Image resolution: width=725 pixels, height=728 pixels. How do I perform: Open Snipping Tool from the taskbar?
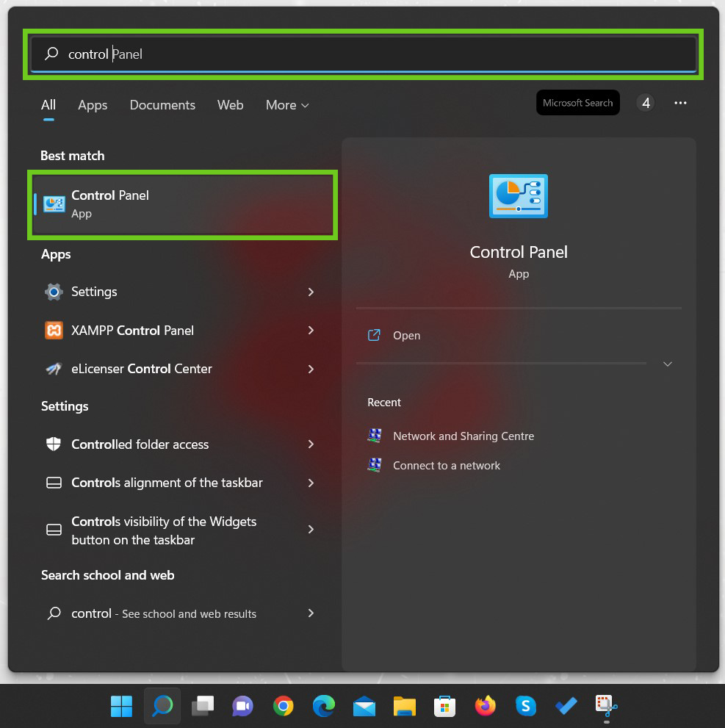[606, 707]
